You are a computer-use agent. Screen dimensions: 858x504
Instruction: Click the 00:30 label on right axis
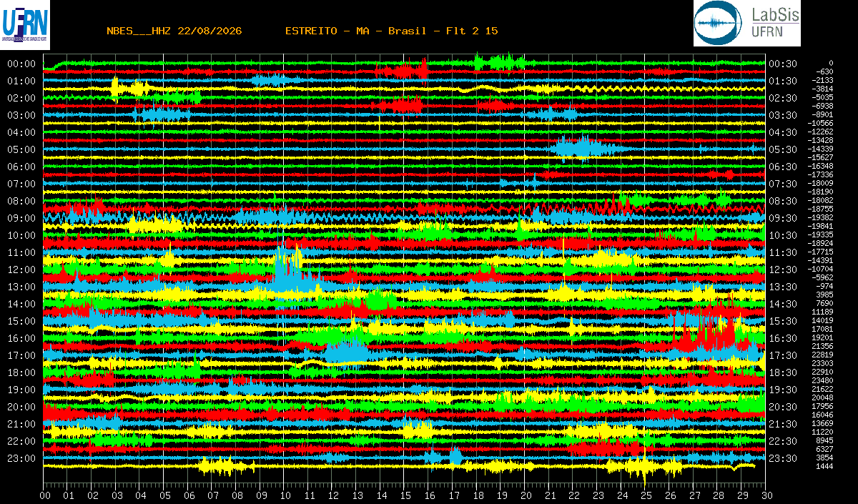click(783, 64)
